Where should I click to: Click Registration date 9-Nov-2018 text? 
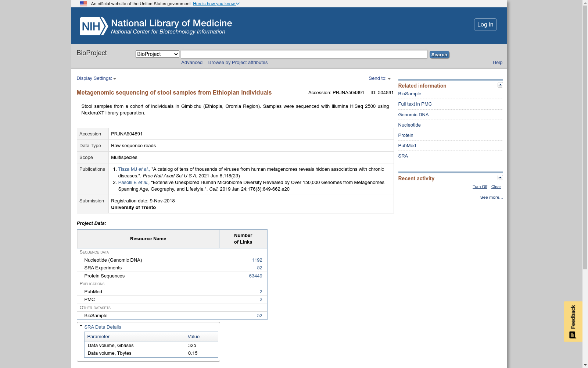143,201
